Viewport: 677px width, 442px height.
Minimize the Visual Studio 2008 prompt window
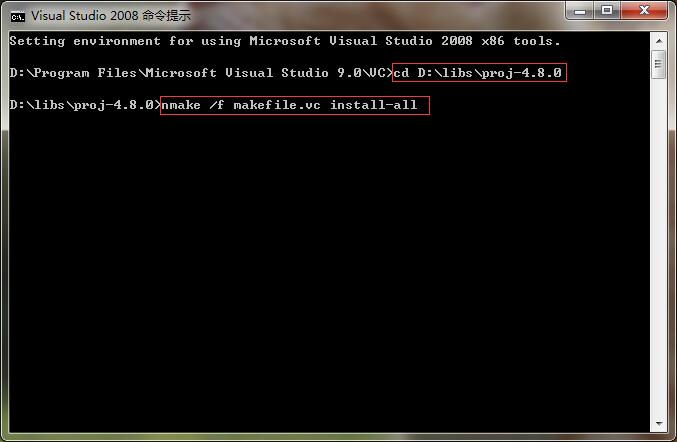[x=580, y=11]
